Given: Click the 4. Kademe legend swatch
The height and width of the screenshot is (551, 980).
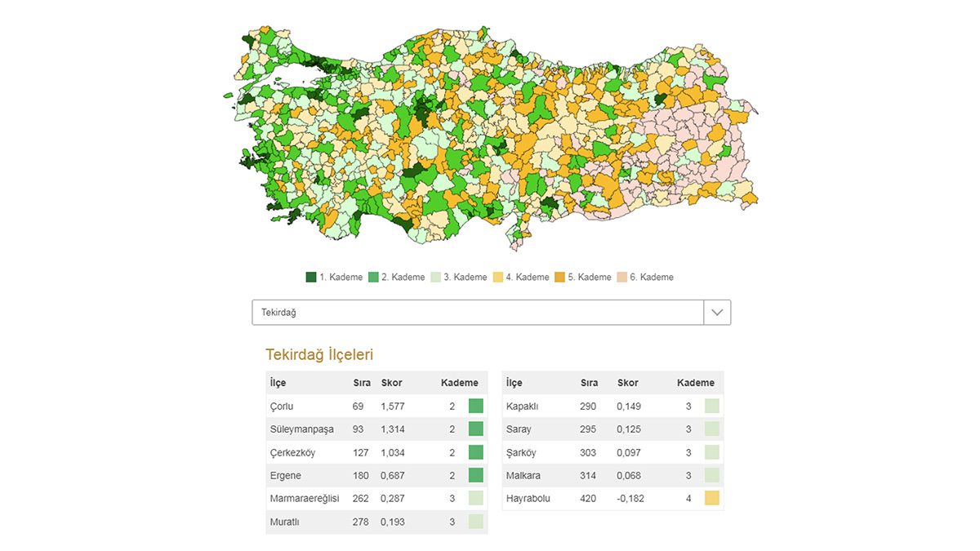Looking at the screenshot, I should [x=497, y=278].
